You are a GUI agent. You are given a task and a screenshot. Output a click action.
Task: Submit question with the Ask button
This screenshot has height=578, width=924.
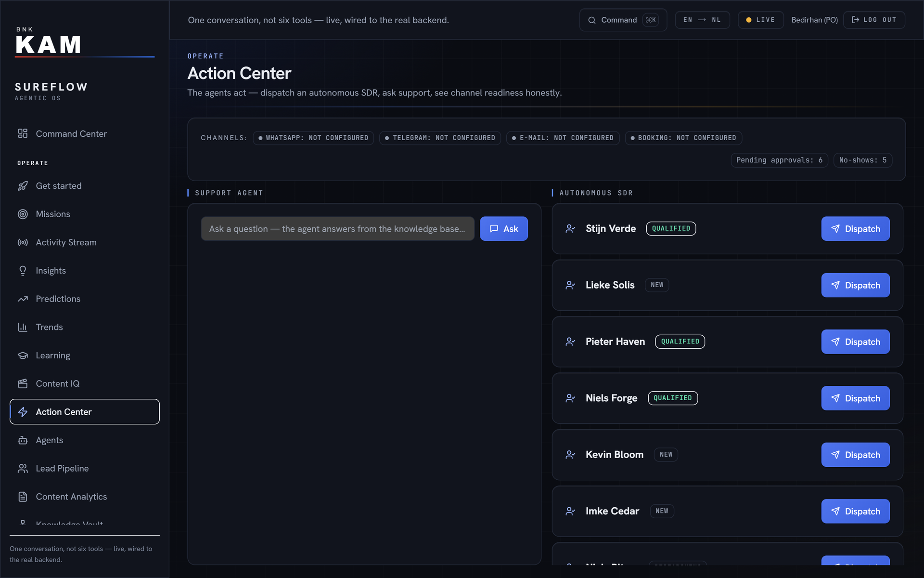pyautogui.click(x=504, y=229)
